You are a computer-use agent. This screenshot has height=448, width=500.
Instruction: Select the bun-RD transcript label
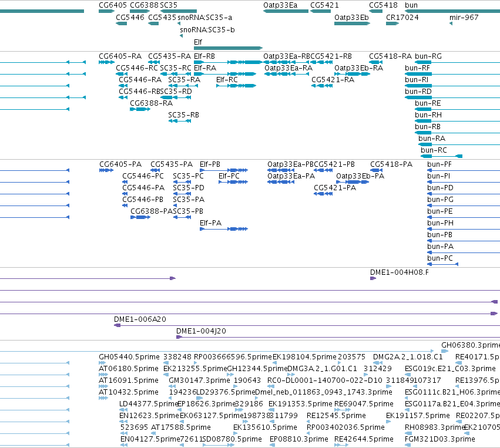coord(418,92)
